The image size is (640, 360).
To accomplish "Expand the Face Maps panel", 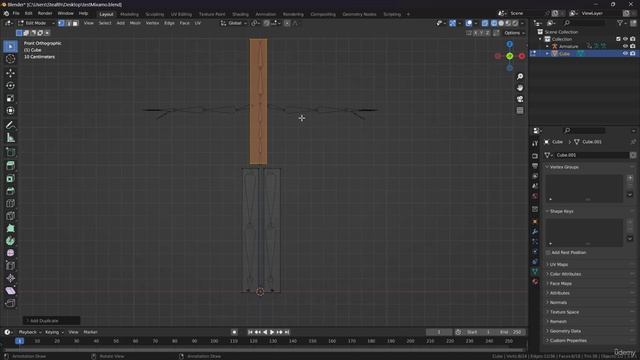I will [x=560, y=283].
